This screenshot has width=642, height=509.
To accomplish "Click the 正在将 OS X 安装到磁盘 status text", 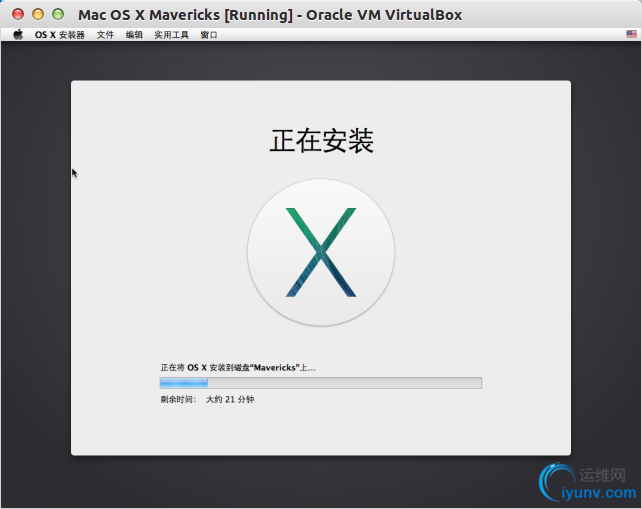I will (238, 367).
